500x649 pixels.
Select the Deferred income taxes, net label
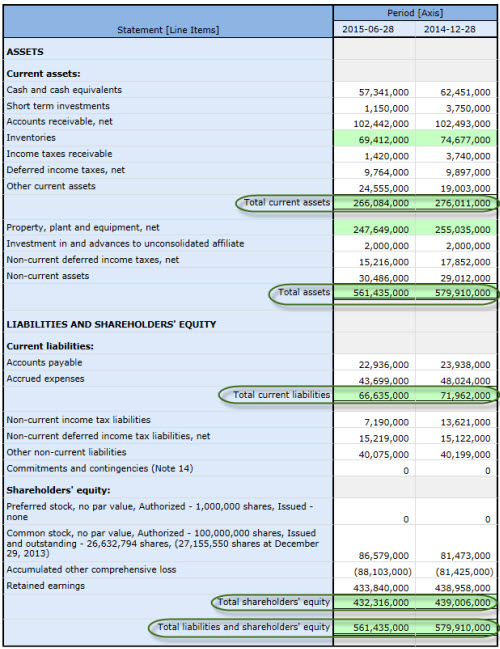pyautogui.click(x=65, y=170)
